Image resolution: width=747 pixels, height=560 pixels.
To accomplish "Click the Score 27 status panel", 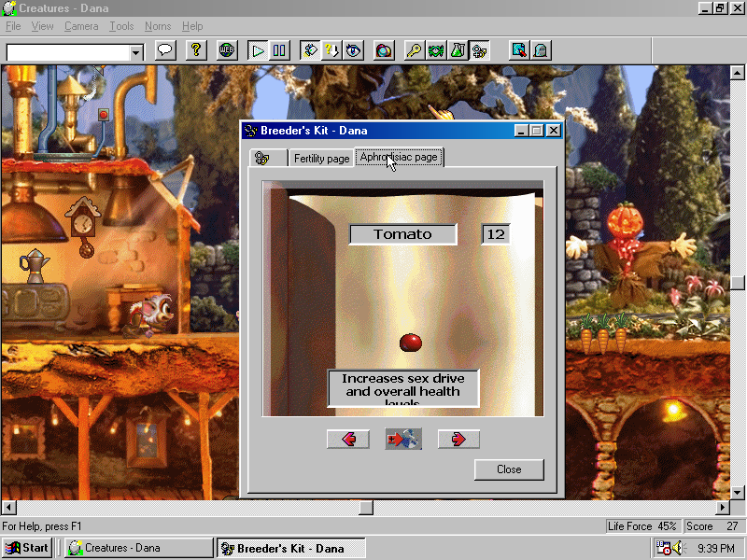I will coord(712,526).
